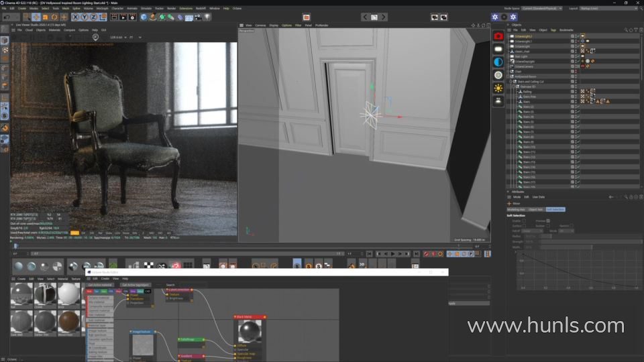Switch to Object Axis tab
The height and width of the screenshot is (362, 644).
pos(535,209)
